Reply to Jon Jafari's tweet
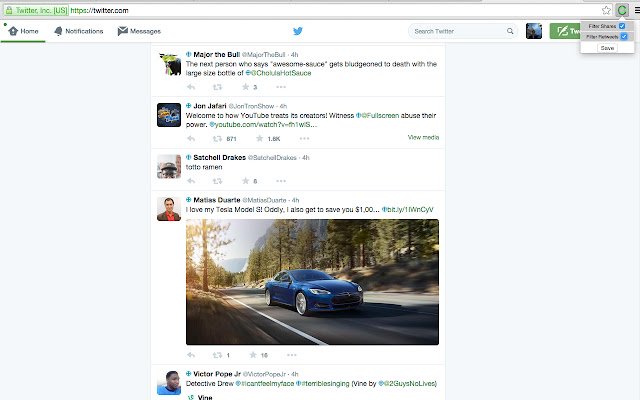Screen dimensions: 640x400 [191, 139]
